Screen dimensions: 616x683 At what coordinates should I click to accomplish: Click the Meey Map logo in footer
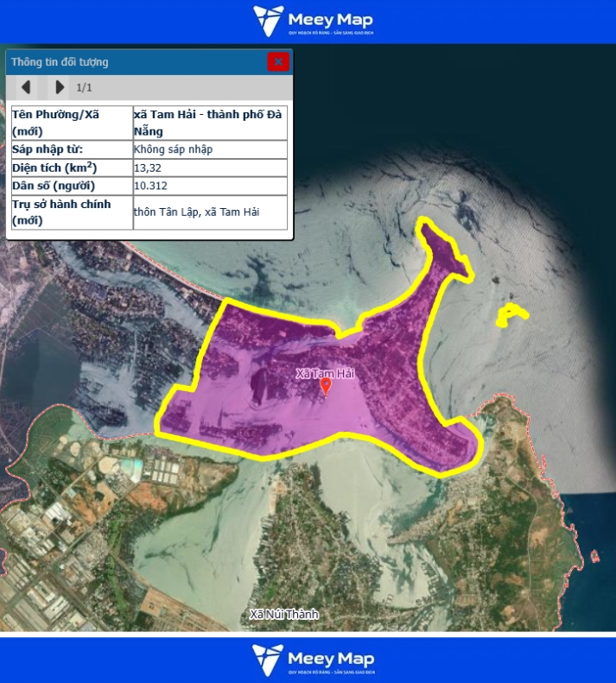click(313, 661)
